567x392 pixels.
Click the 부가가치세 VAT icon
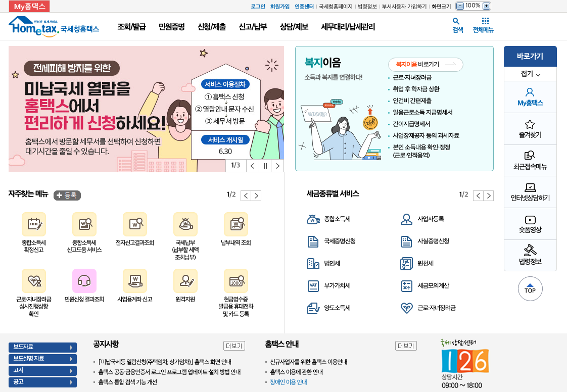click(x=313, y=286)
